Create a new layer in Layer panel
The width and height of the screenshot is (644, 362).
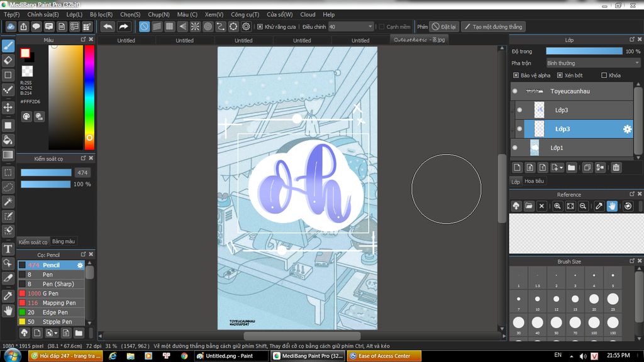point(517,167)
